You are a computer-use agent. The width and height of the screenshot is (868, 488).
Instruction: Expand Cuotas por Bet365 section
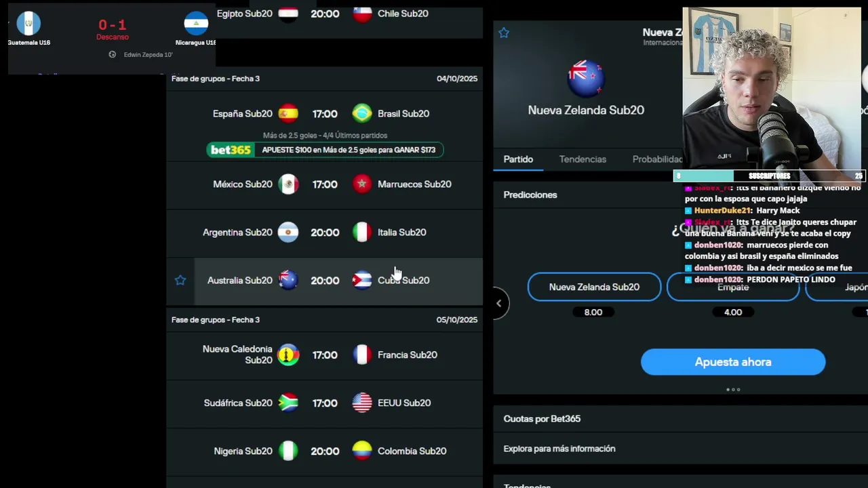542,419
